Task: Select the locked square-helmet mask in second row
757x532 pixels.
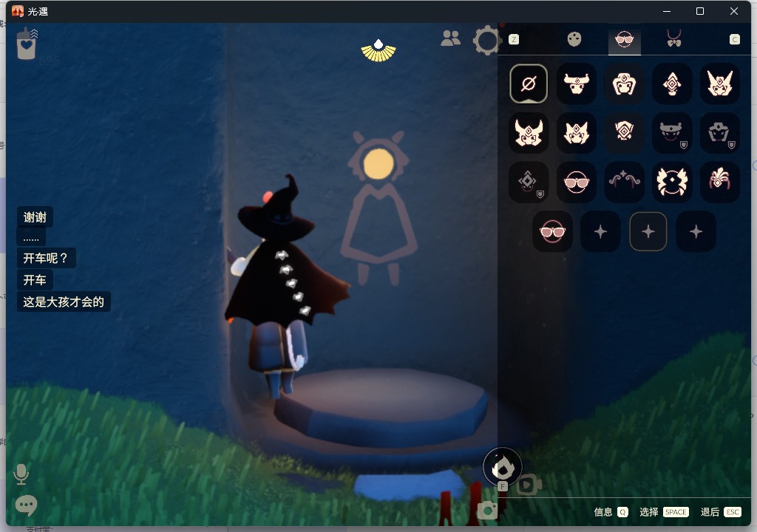Action: pyautogui.click(x=720, y=133)
